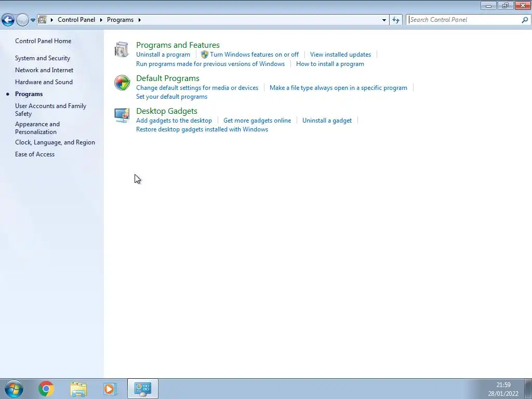Click the Desktop Gadgets icon
Viewport: 532px width, 399px height.
tap(122, 115)
